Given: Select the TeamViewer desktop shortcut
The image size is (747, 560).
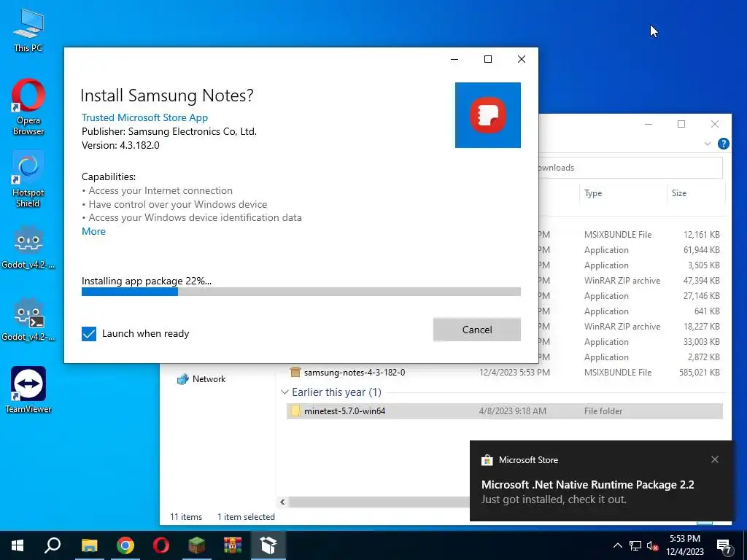Looking at the screenshot, I should click(x=28, y=390).
